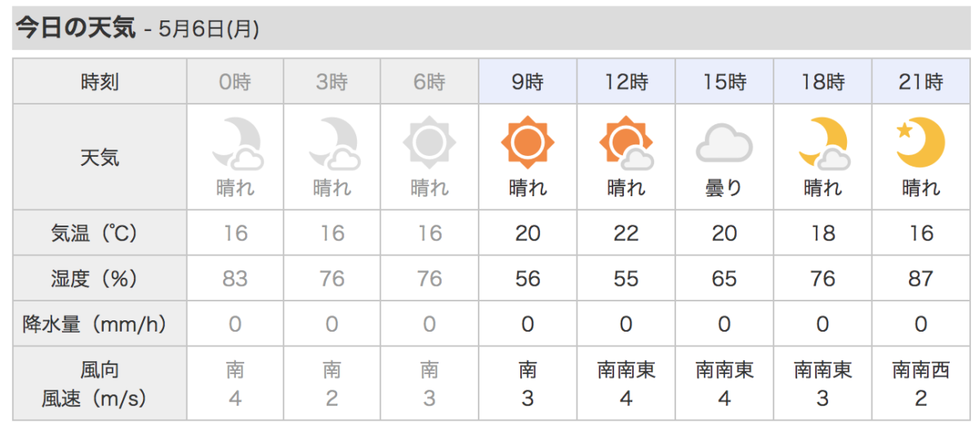Click the 22 temperature value at 12時
980x424 pixels.
(626, 234)
